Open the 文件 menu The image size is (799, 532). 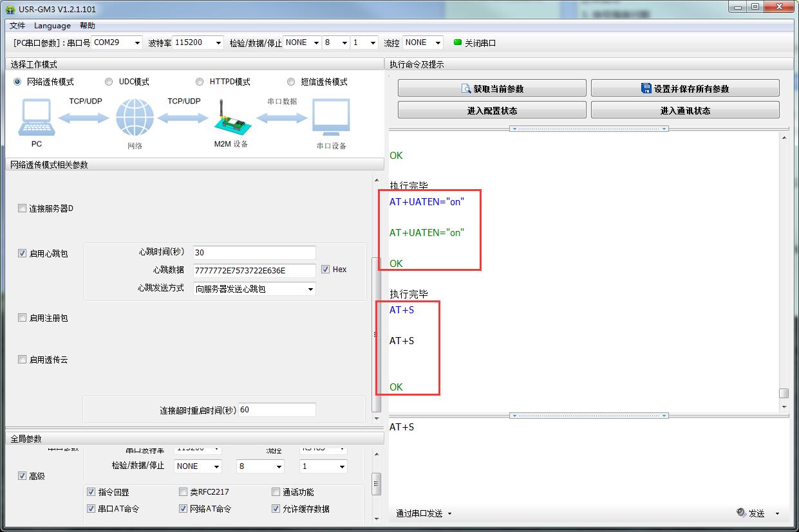point(17,26)
